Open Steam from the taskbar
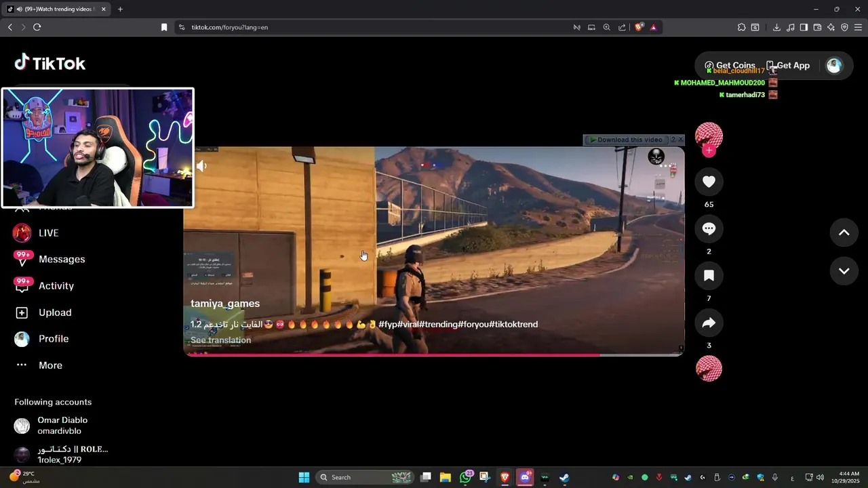Viewport: 868px width, 488px height. [x=564, y=477]
